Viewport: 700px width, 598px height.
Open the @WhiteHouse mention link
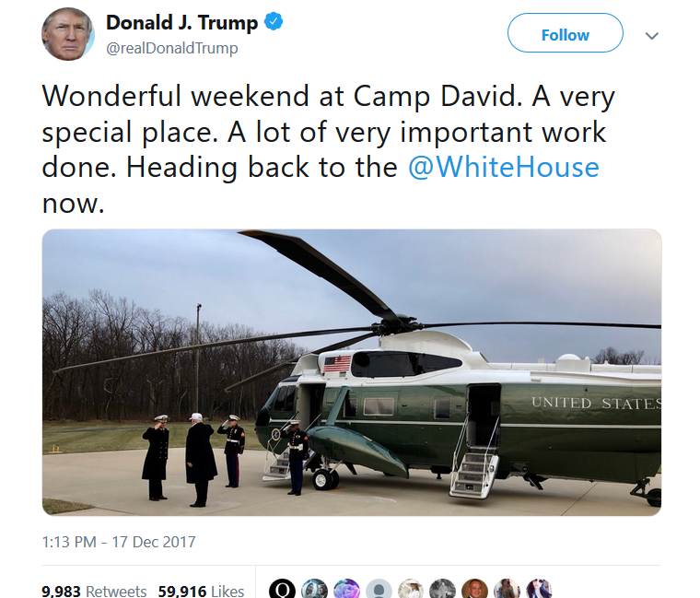pos(504,168)
